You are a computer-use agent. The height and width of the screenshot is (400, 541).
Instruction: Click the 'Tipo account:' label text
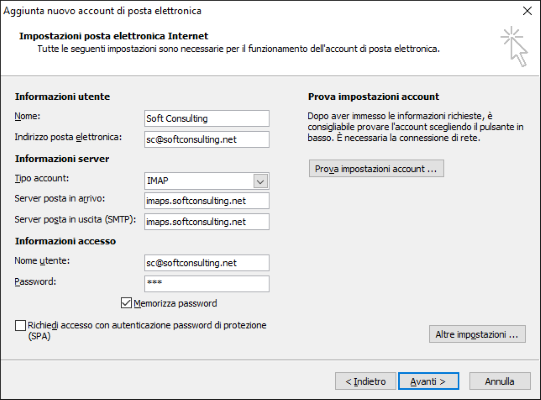(41, 178)
